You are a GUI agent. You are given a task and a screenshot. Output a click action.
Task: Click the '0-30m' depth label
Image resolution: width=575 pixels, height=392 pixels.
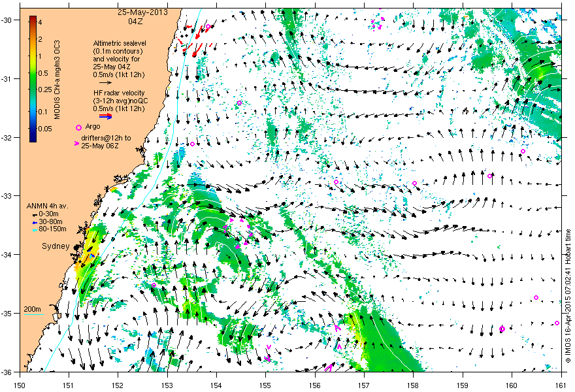[49, 214]
